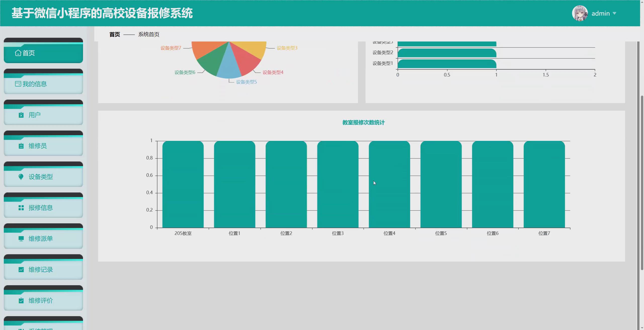Click the chart icon beside 维修记录

pyautogui.click(x=21, y=270)
